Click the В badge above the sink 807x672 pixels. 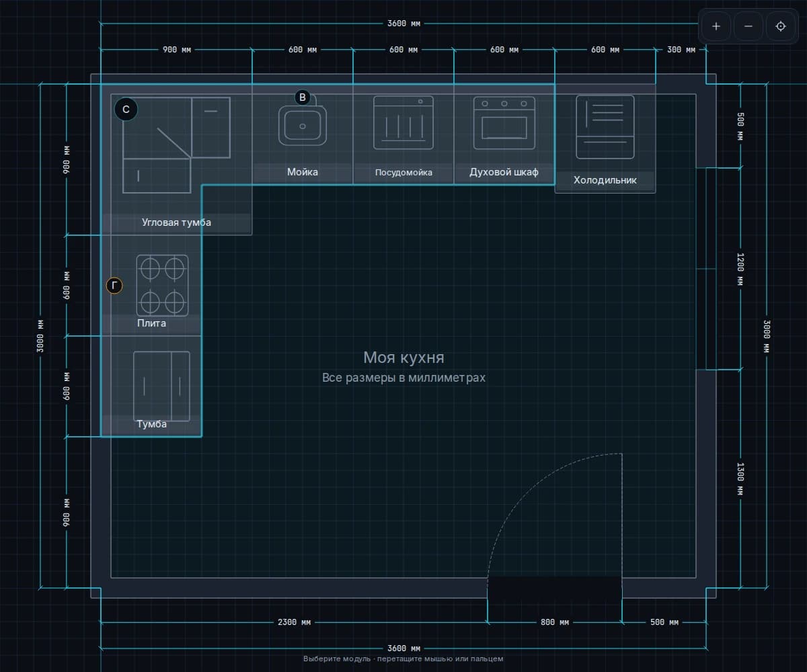pyautogui.click(x=303, y=97)
